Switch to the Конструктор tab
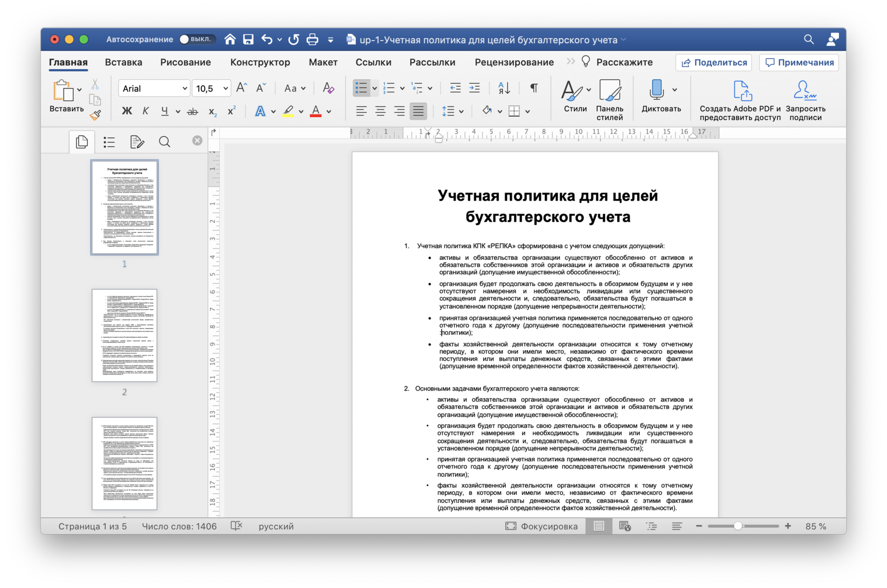The height and width of the screenshot is (588, 887). tap(260, 62)
